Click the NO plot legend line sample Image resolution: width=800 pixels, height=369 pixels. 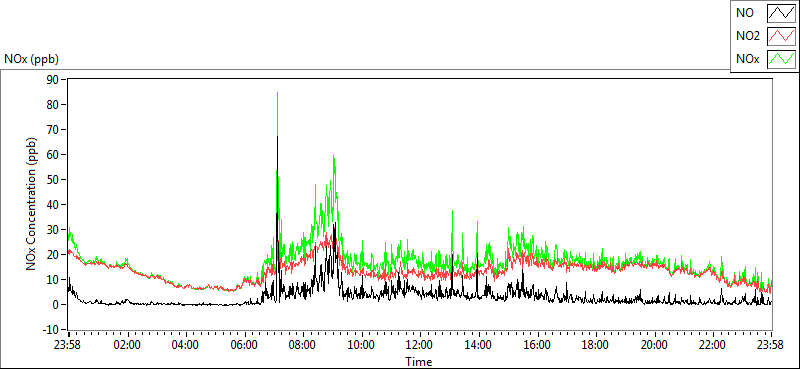pyautogui.click(x=781, y=13)
